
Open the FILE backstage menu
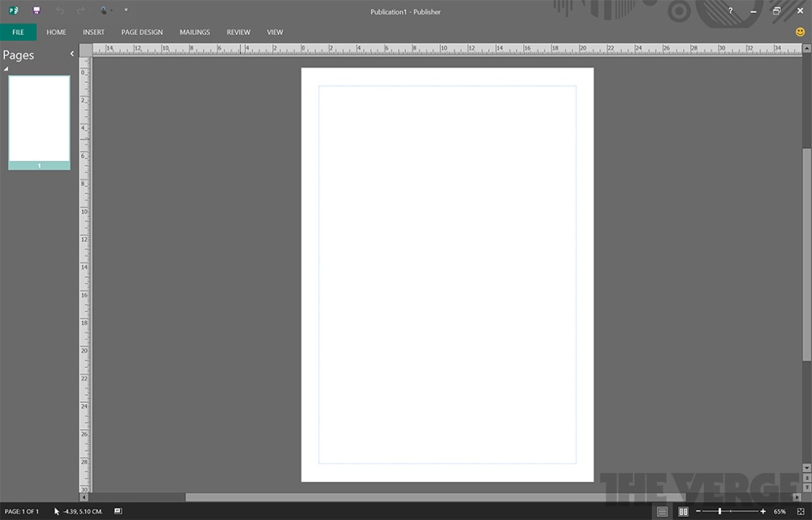[x=18, y=32]
